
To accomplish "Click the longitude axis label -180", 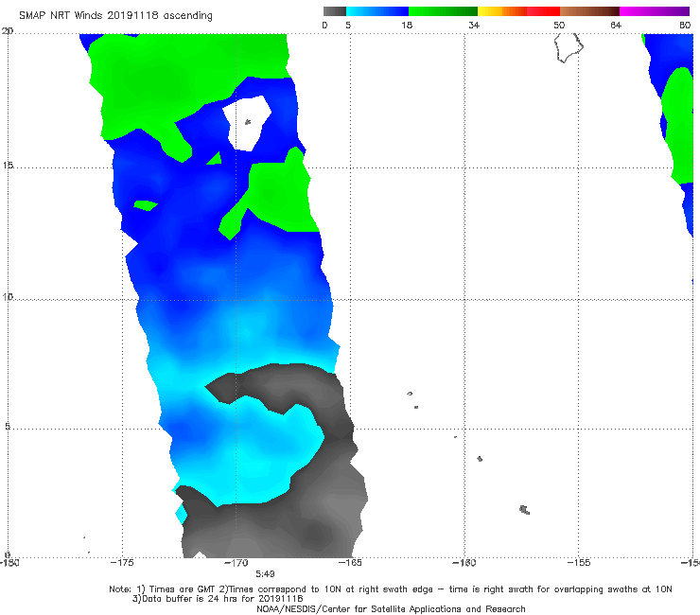I will click(x=9, y=563).
